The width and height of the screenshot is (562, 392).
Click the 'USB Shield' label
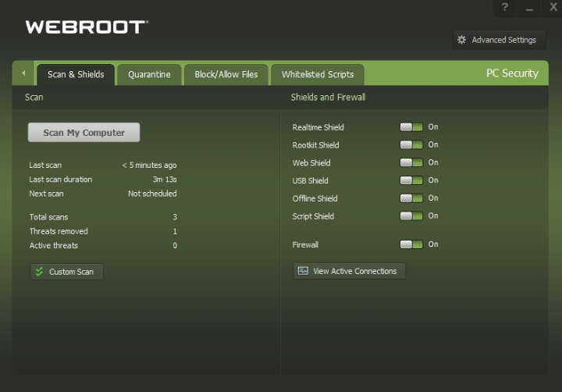click(x=311, y=180)
